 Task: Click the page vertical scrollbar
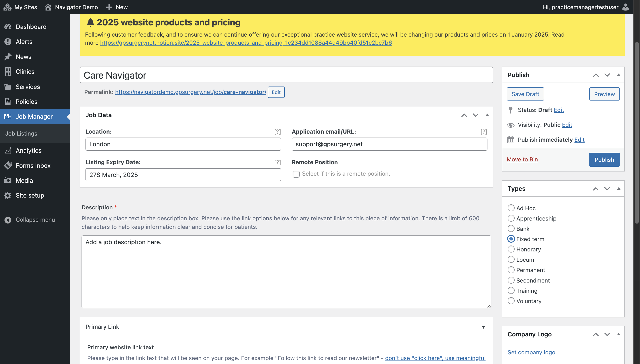[x=637, y=133]
